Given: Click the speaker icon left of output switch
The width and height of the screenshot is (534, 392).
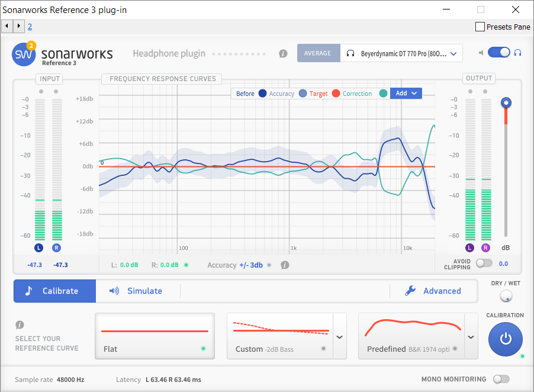Looking at the screenshot, I should pos(481,53).
